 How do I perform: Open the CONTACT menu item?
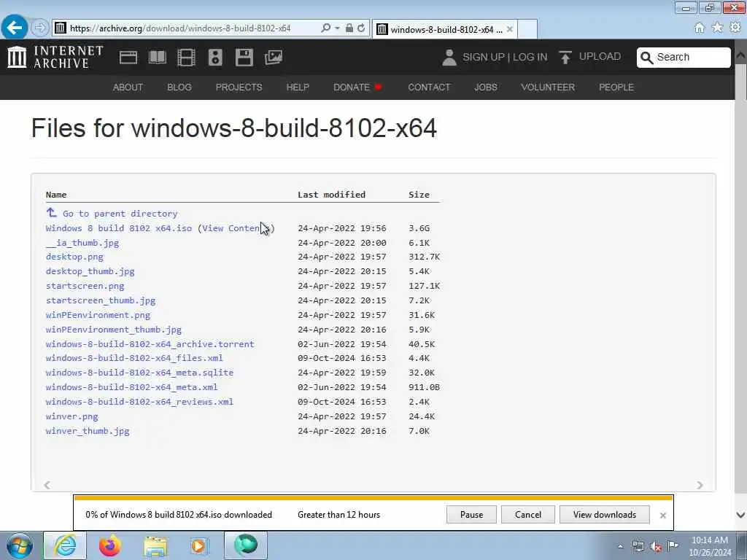429,87
